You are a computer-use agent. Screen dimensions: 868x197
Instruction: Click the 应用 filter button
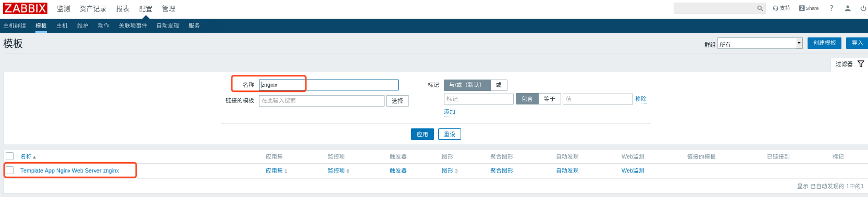[423, 134]
